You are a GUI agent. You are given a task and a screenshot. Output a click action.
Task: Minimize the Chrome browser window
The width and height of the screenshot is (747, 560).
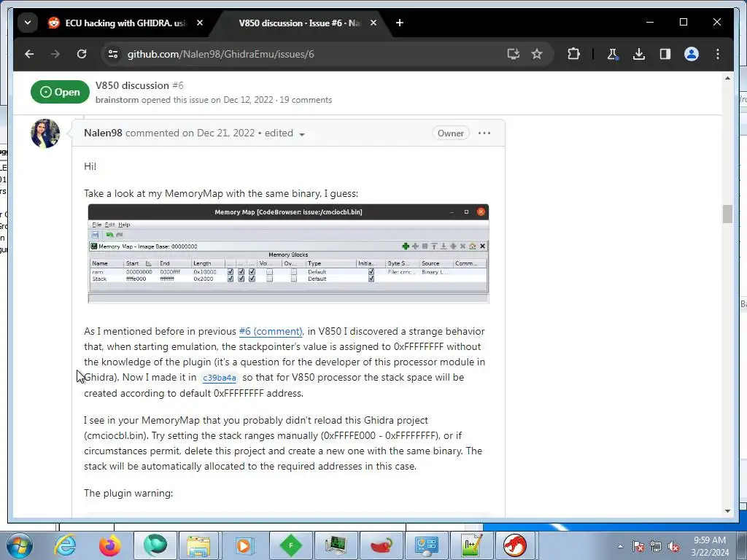pyautogui.click(x=650, y=23)
